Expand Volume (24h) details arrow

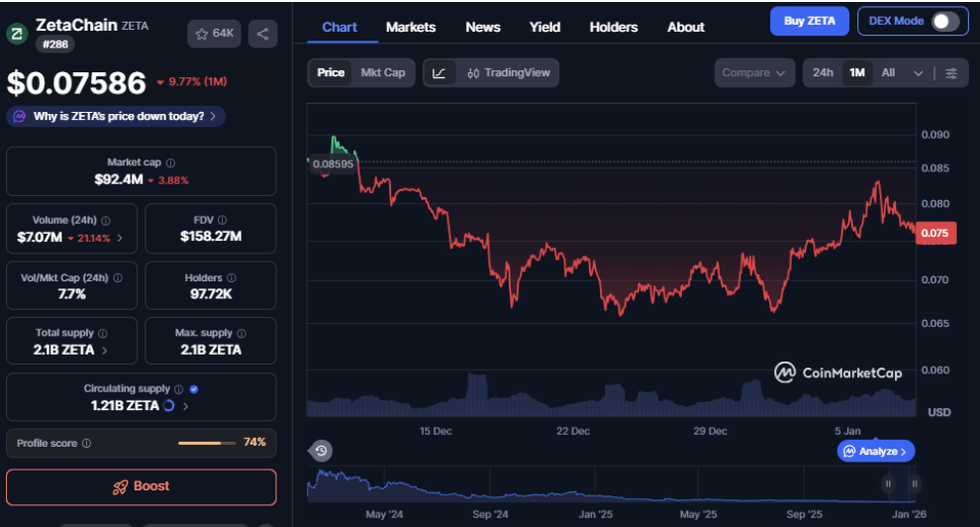[120, 238]
